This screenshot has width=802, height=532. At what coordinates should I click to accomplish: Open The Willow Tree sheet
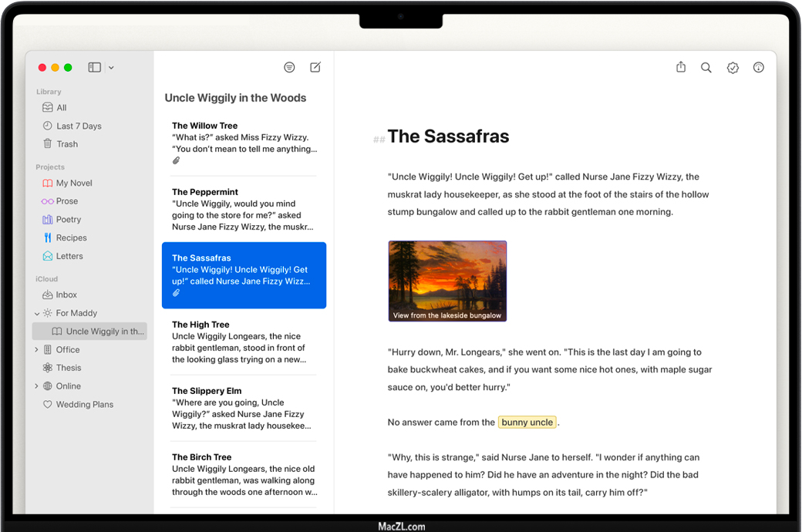pyautogui.click(x=244, y=143)
